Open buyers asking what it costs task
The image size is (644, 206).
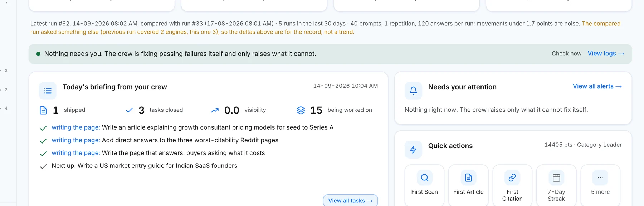[158, 153]
